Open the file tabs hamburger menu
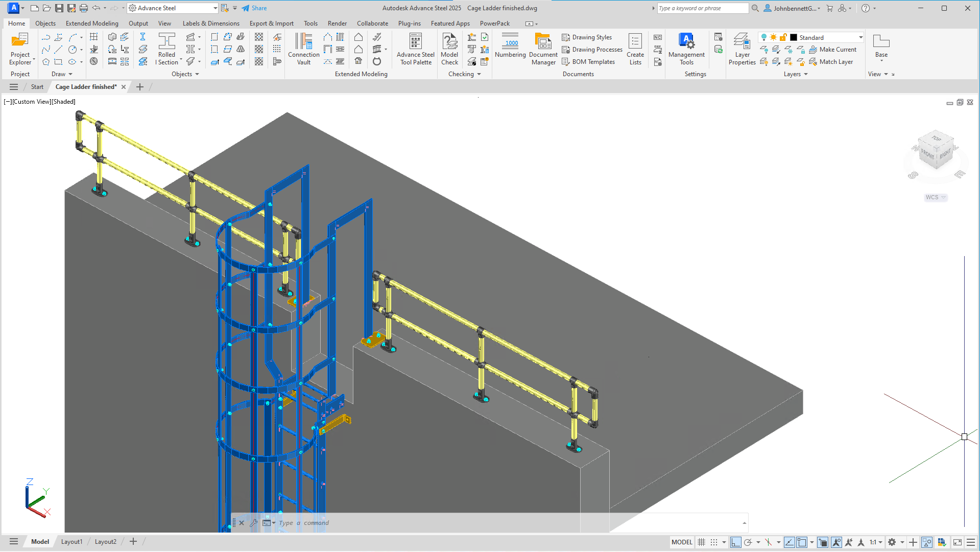This screenshot has width=980, height=552. [14, 87]
